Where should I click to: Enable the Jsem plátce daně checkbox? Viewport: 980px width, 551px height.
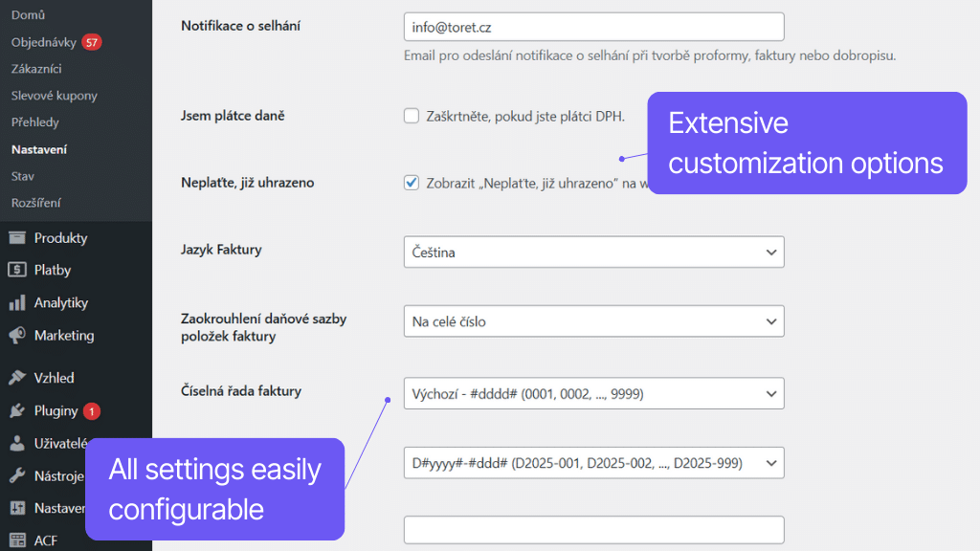coord(411,115)
